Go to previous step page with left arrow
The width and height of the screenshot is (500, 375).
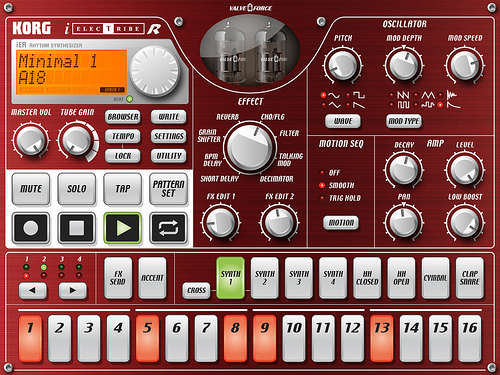pyautogui.click(x=32, y=290)
